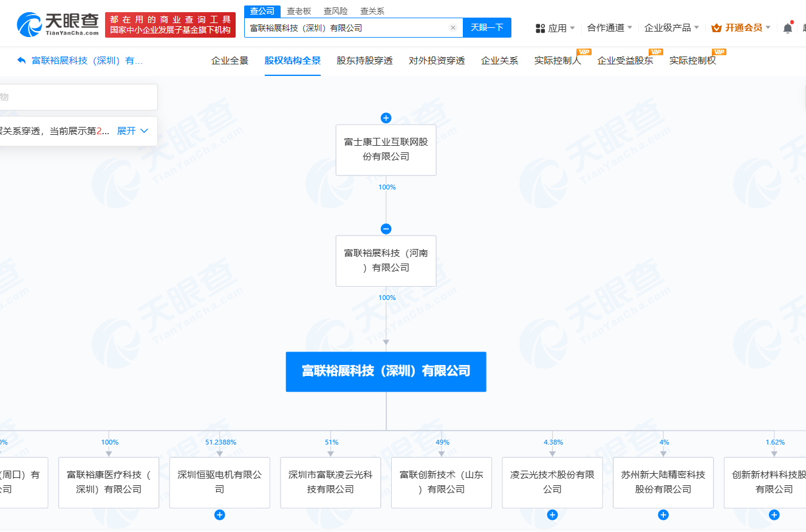
Task: Click the 1.62% shareholding label
Action: tap(775, 442)
